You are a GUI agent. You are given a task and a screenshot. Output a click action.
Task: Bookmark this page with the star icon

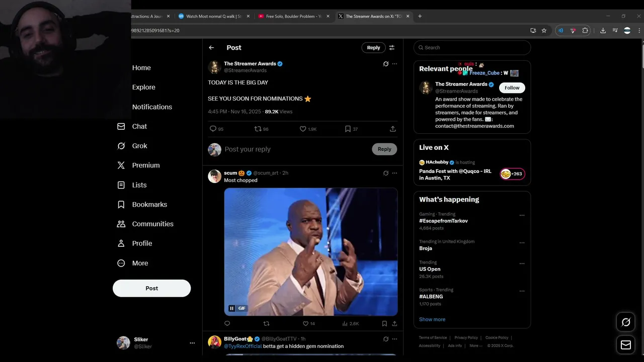pyautogui.click(x=544, y=31)
